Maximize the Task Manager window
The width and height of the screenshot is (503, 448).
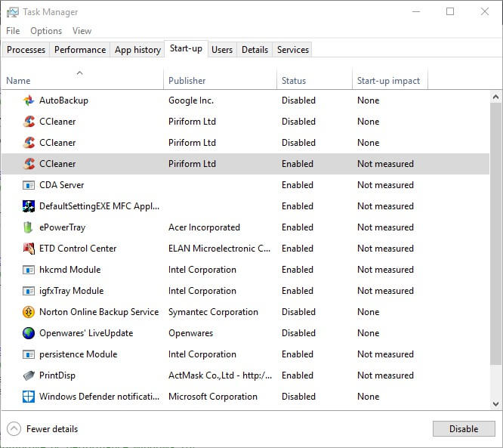point(450,12)
